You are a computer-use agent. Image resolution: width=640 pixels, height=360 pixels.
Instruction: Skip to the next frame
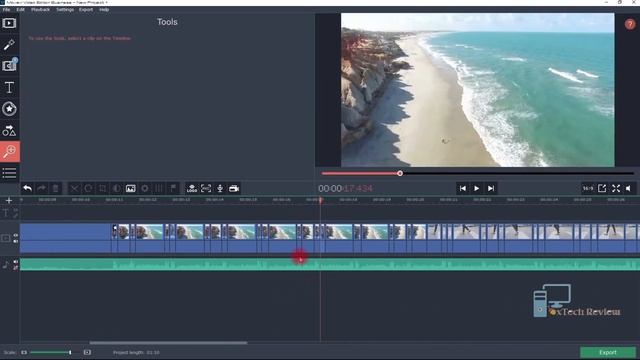click(491, 188)
